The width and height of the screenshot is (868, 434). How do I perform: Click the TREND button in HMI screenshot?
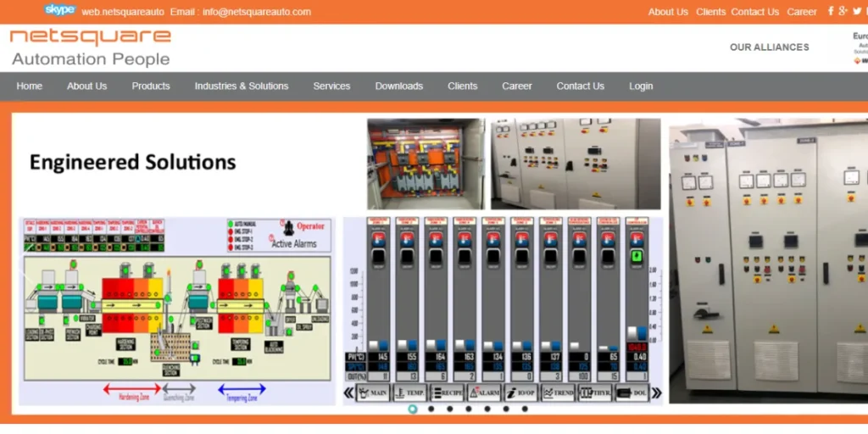tap(558, 393)
